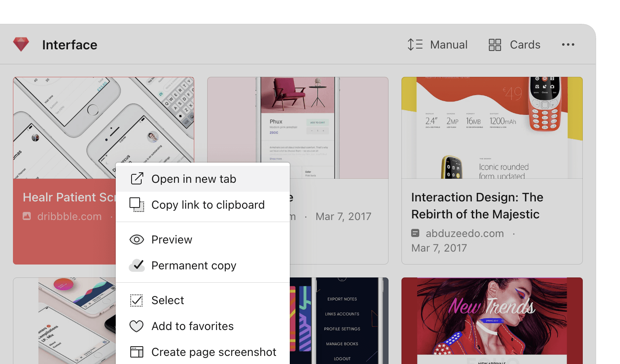Choose Create page screenshot

pos(203,352)
